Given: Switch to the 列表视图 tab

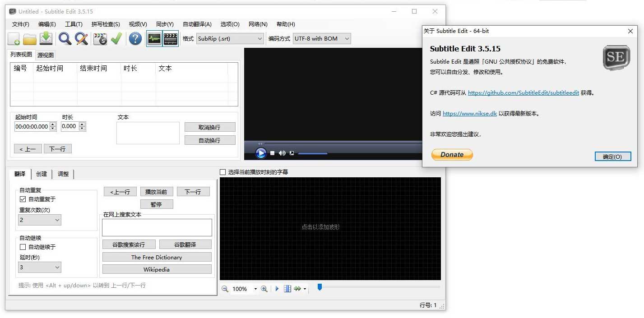Looking at the screenshot, I should [21, 55].
